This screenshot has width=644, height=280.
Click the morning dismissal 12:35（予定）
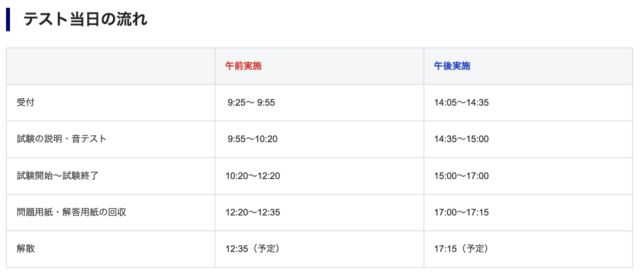click(252, 249)
